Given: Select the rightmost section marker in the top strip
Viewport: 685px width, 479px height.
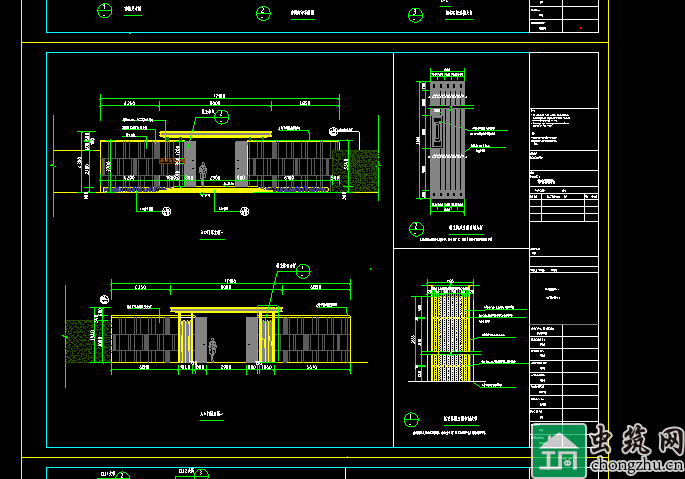Looking at the screenshot, I should click(x=415, y=14).
